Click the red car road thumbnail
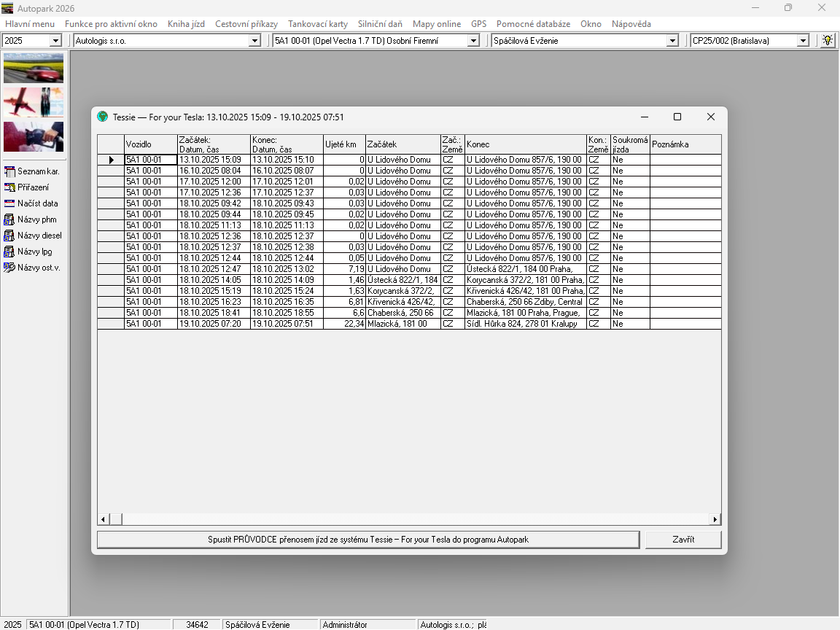 pos(34,68)
